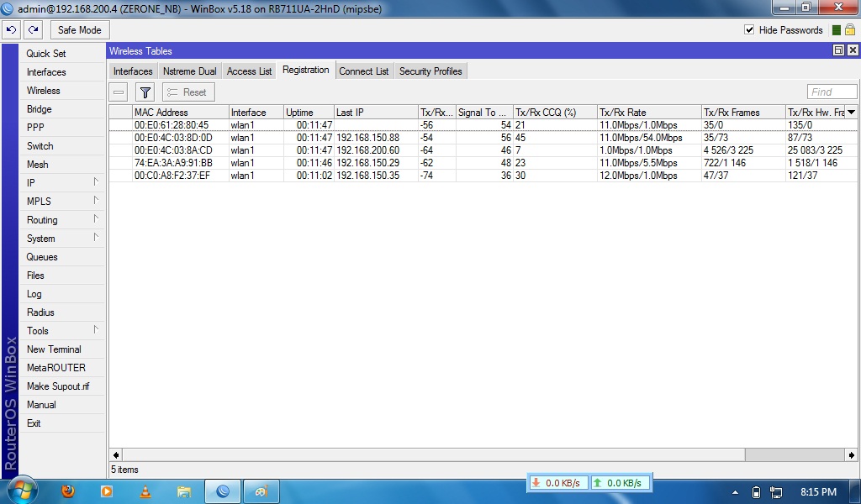
Task: Toggle the Hide Passwords checkbox
Action: tap(749, 29)
